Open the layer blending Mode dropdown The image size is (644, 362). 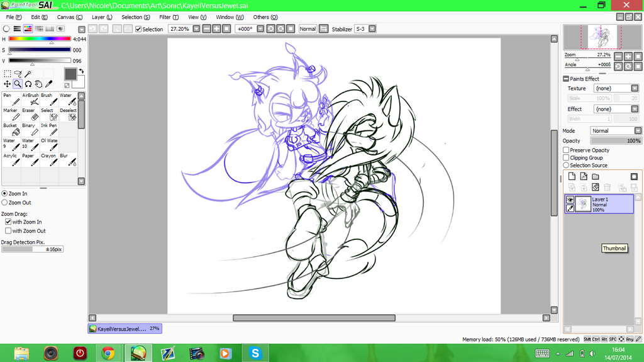coord(638,131)
